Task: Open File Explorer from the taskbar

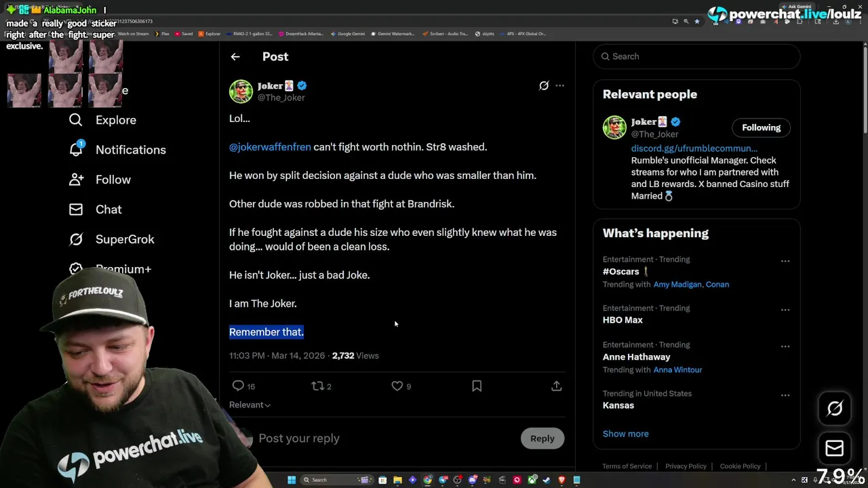Action: [x=397, y=480]
